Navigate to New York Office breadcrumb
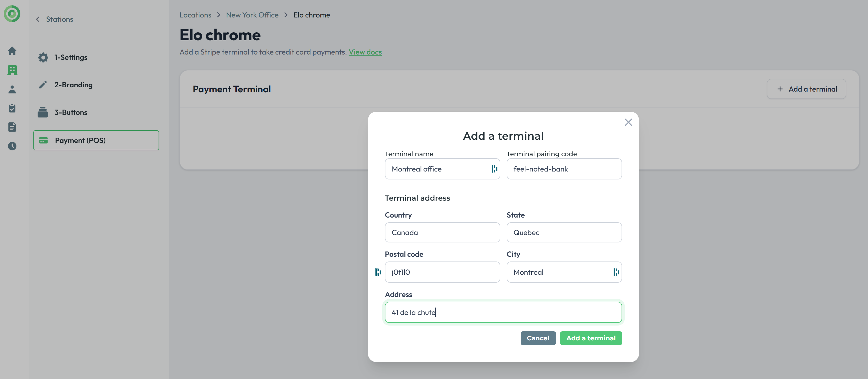The image size is (868, 379). 252,15
